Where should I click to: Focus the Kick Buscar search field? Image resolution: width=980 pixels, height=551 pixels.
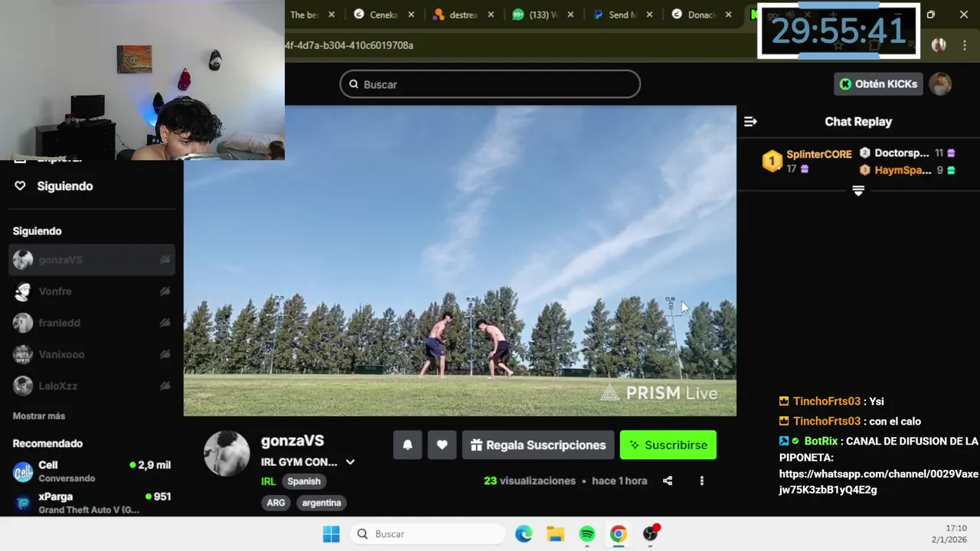(x=490, y=84)
